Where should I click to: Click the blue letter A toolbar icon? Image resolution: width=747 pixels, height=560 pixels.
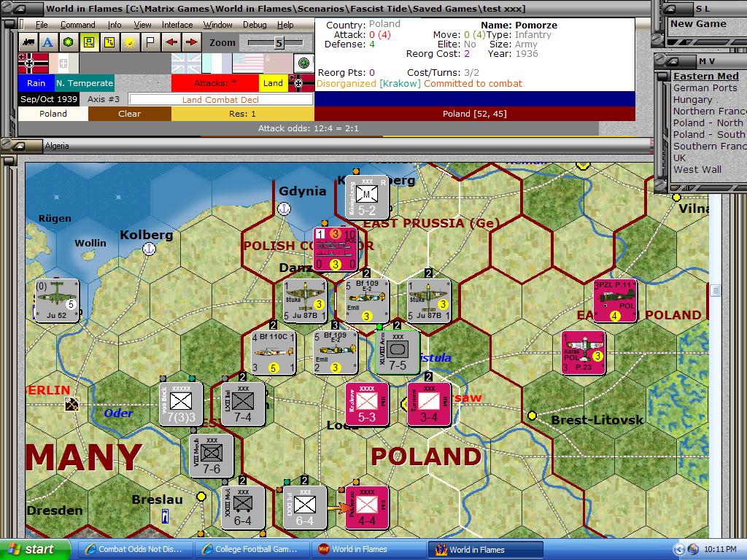(x=47, y=42)
